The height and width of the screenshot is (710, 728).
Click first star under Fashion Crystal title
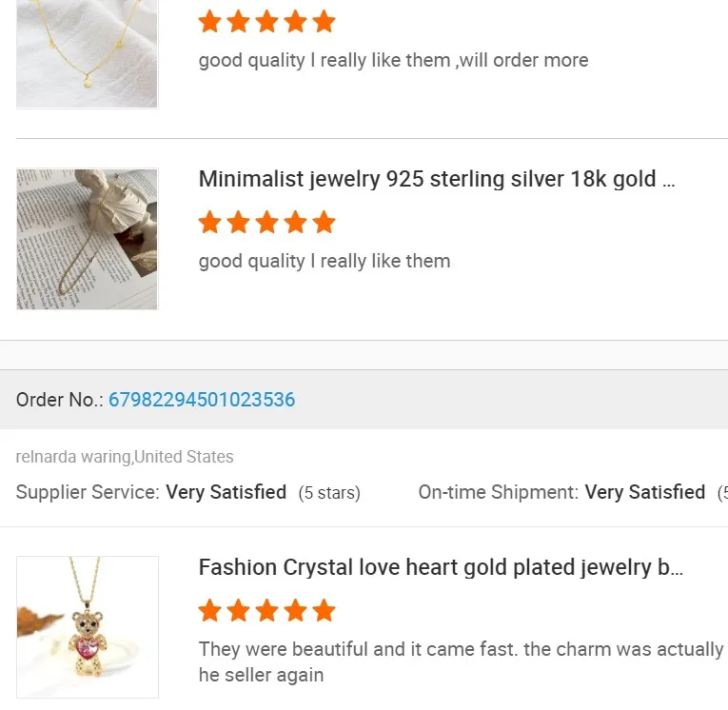[x=210, y=611]
